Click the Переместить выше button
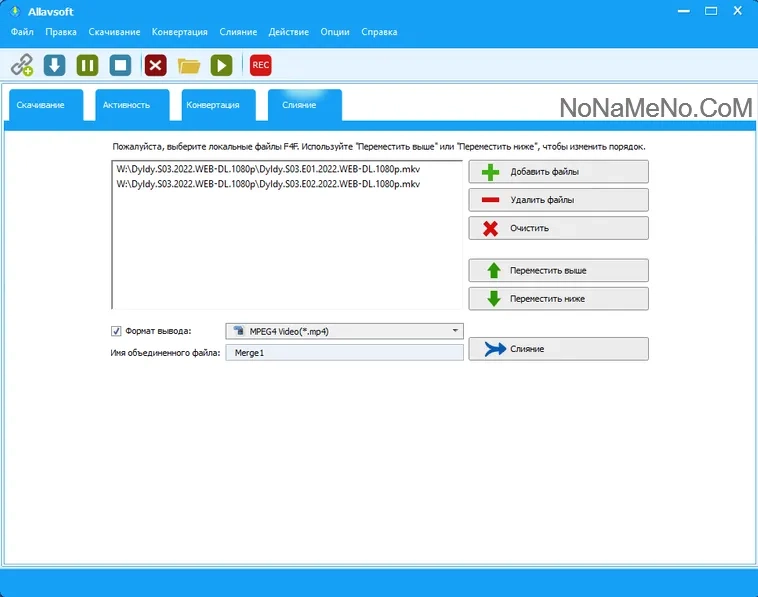Image resolution: width=758 pixels, height=597 pixels. coord(558,271)
